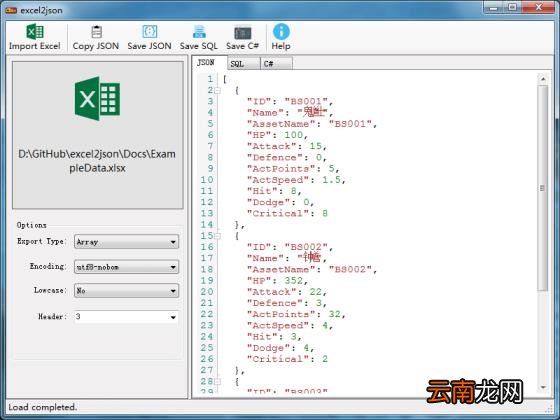Copy JSON using the clipboard icon
Viewport: 560px width, 420px height.
(96, 32)
